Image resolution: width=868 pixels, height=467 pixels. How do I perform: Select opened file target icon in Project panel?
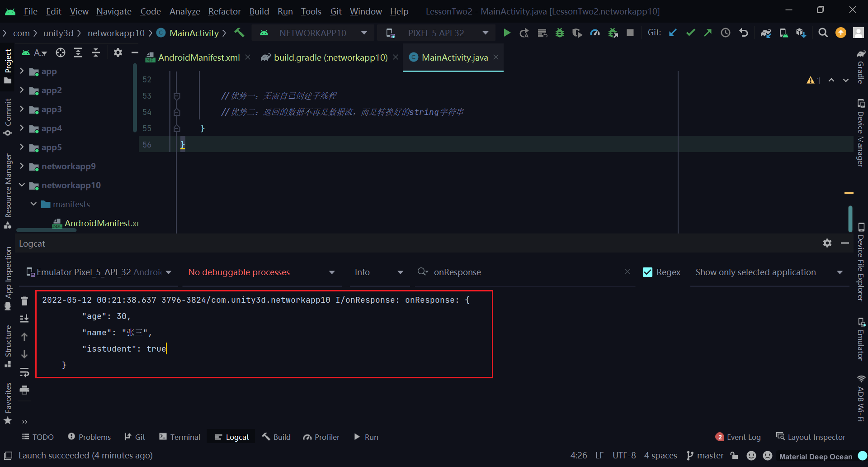[x=61, y=53]
